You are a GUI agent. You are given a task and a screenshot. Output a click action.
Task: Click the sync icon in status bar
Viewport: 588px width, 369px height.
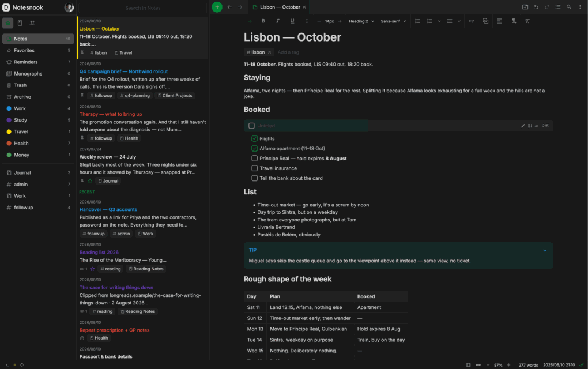(x=22, y=365)
